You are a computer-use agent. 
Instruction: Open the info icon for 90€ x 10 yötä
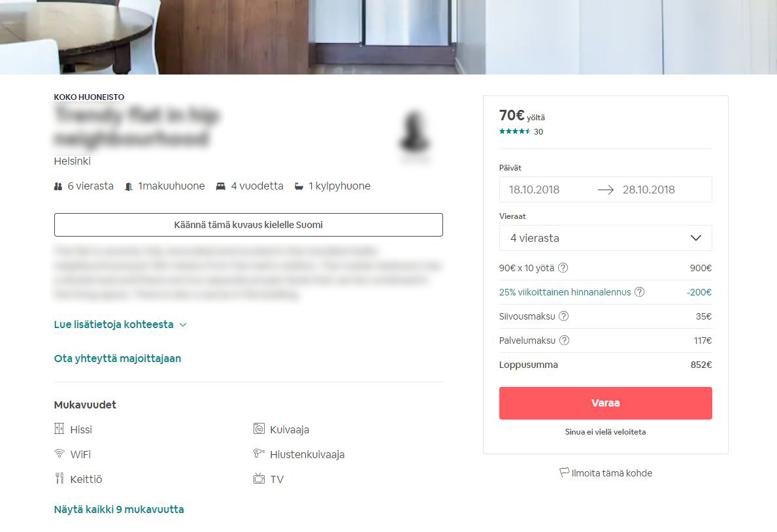click(x=563, y=268)
